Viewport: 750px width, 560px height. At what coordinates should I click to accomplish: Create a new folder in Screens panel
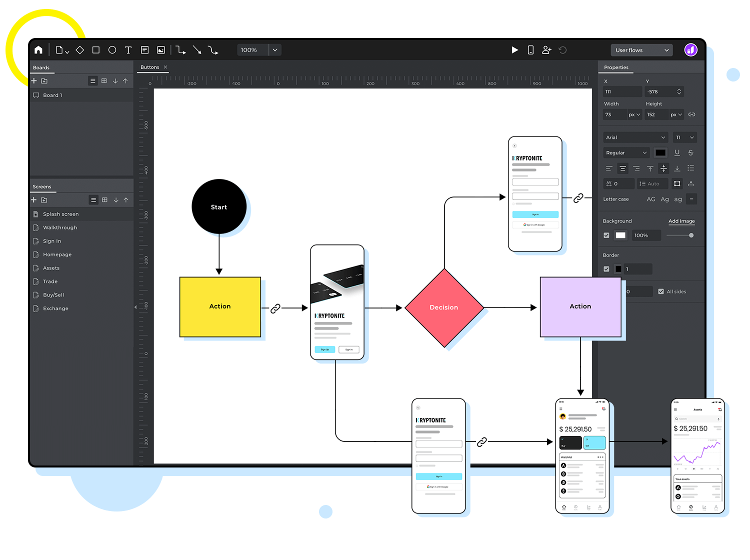click(44, 199)
